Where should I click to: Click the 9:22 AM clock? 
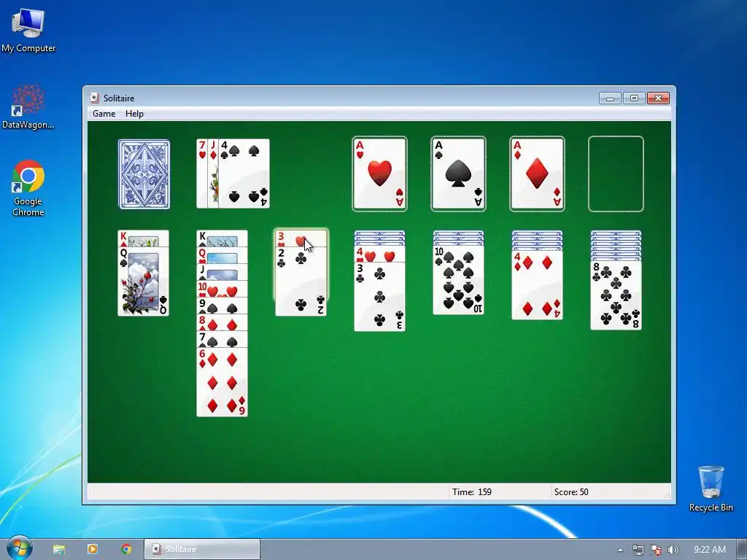(x=709, y=550)
